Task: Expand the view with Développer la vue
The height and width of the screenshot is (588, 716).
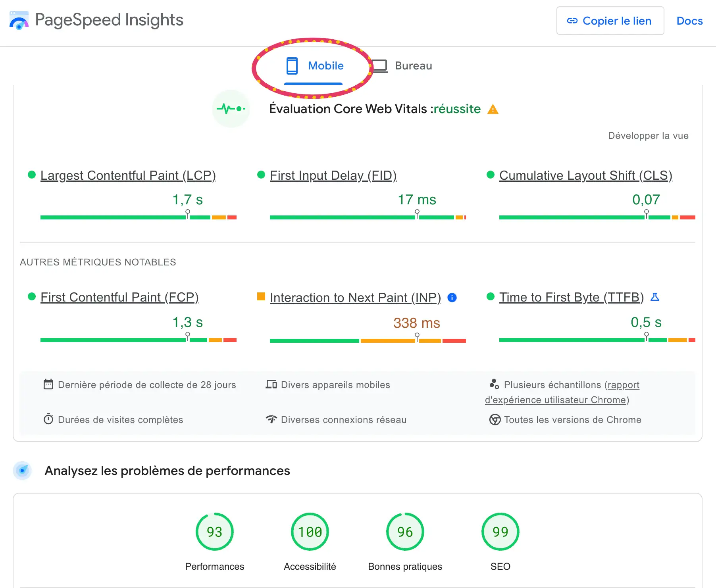Action: point(648,136)
